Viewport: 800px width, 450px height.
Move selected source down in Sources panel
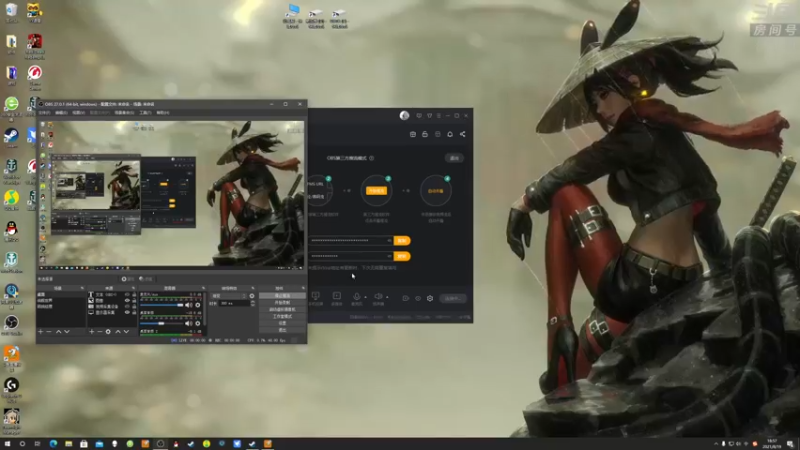[127, 332]
